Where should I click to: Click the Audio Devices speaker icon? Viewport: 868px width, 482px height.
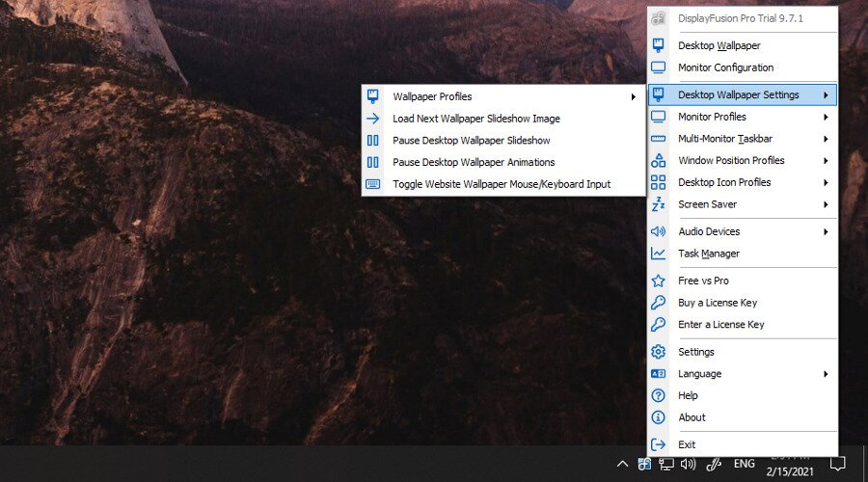(x=658, y=231)
